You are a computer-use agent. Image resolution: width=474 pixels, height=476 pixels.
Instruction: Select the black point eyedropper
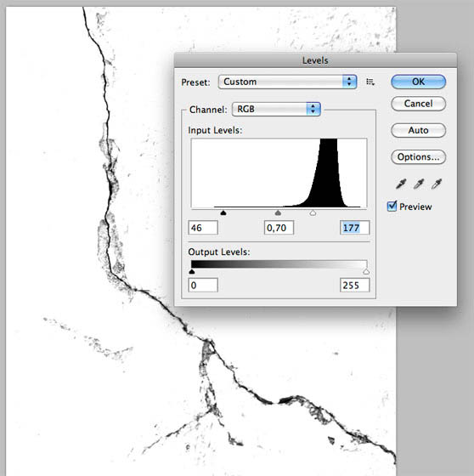(401, 184)
